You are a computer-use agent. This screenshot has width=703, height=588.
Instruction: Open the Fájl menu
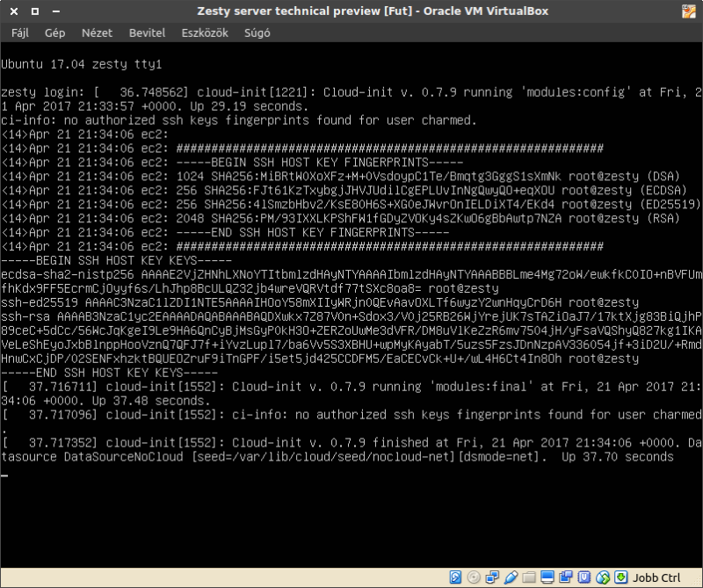[19, 33]
